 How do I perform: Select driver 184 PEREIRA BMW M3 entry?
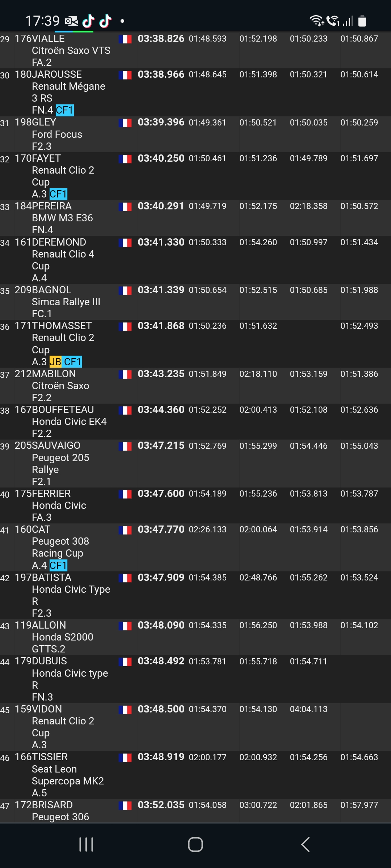click(x=195, y=218)
